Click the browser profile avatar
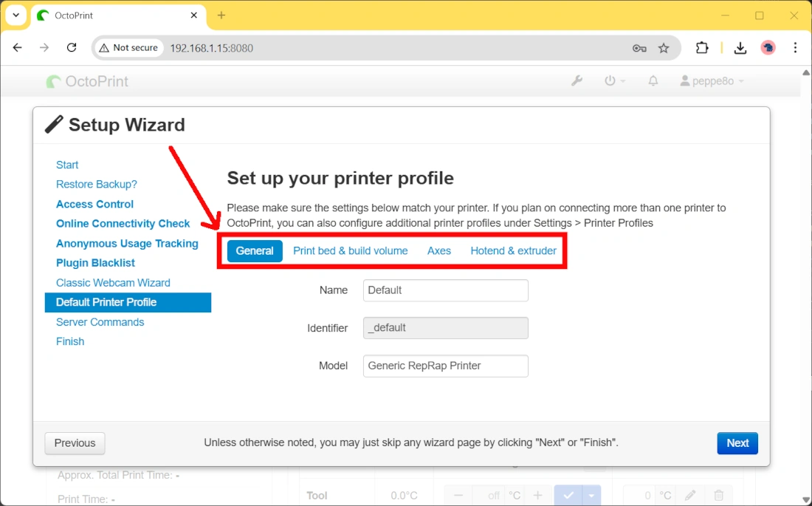The height and width of the screenshot is (506, 812). point(768,48)
